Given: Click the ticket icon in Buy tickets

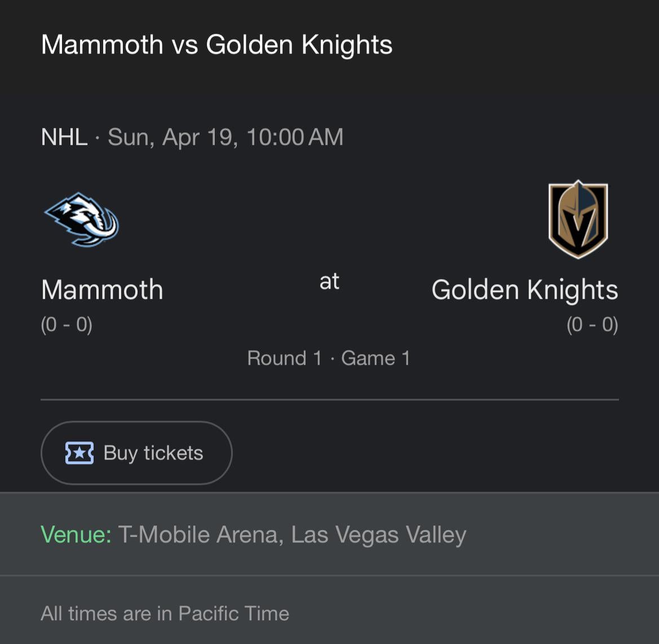Looking at the screenshot, I should point(79,453).
